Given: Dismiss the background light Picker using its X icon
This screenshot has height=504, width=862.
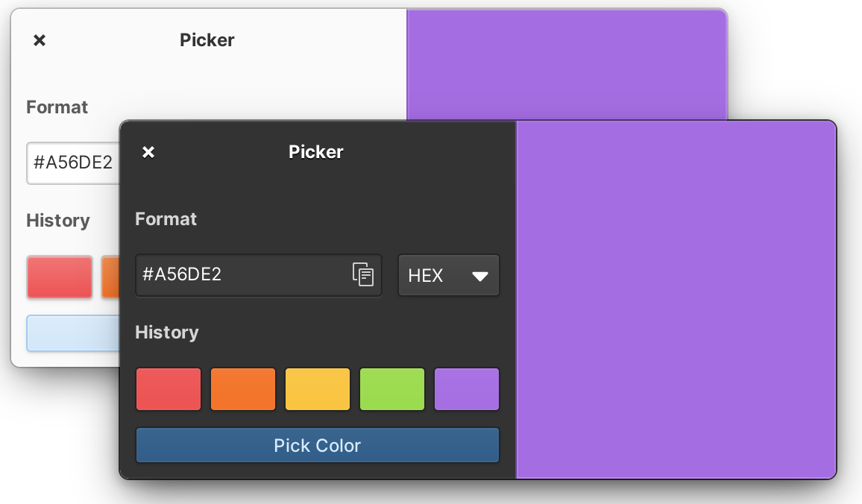Looking at the screenshot, I should [39, 40].
